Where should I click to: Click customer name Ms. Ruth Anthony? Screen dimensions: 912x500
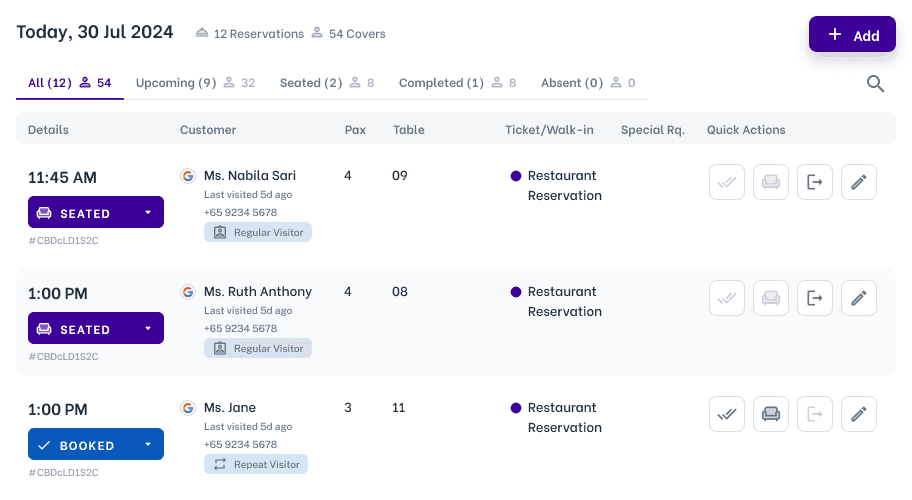point(258,291)
